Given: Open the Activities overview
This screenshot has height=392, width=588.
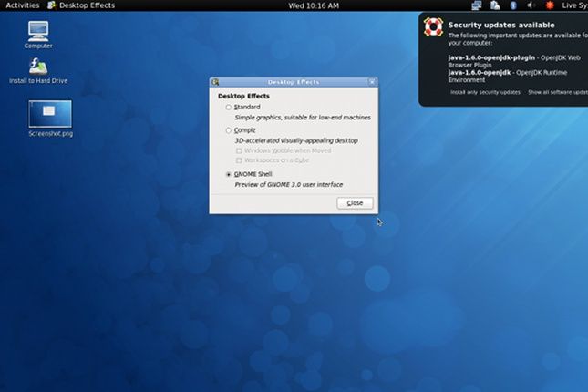Looking at the screenshot, I should [22, 5].
